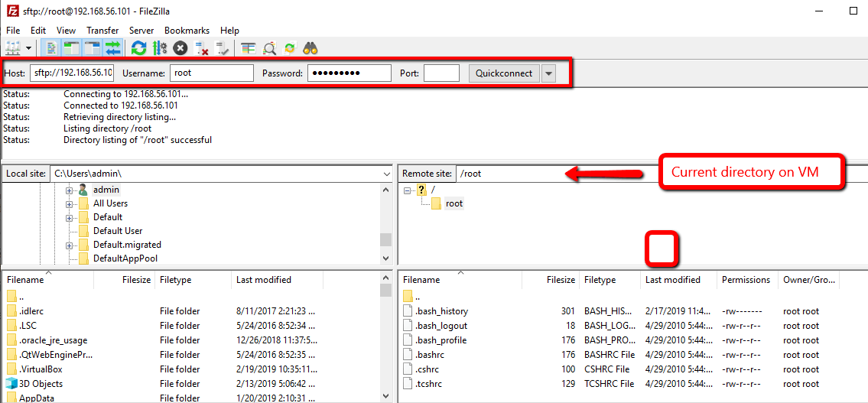The image size is (868, 403).
Task: Toggle processing of the transfer queue
Action: point(159,49)
